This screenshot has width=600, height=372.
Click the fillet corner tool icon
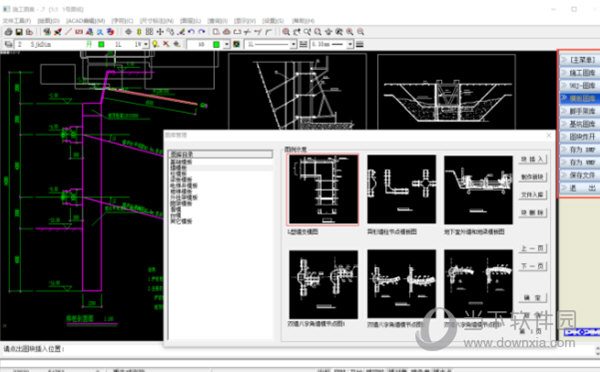pos(269,32)
